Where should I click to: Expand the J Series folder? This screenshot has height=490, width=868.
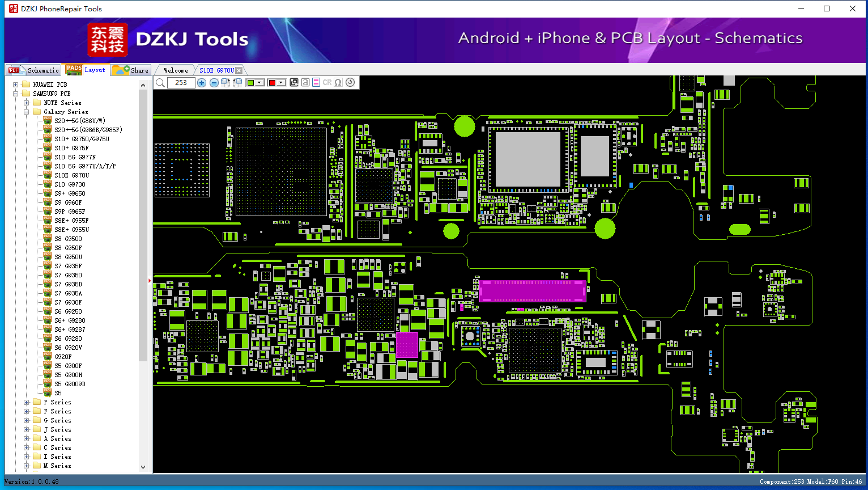[27, 429]
